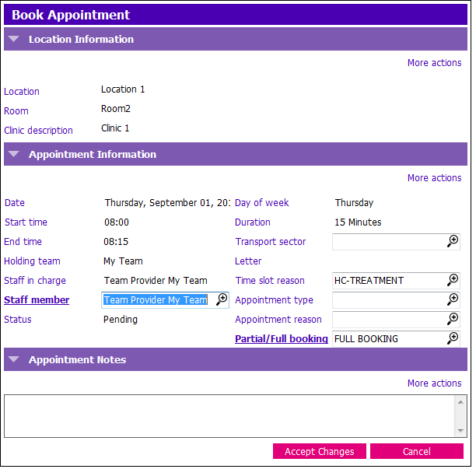Click the notes scrollbar down arrow

pos(460,430)
